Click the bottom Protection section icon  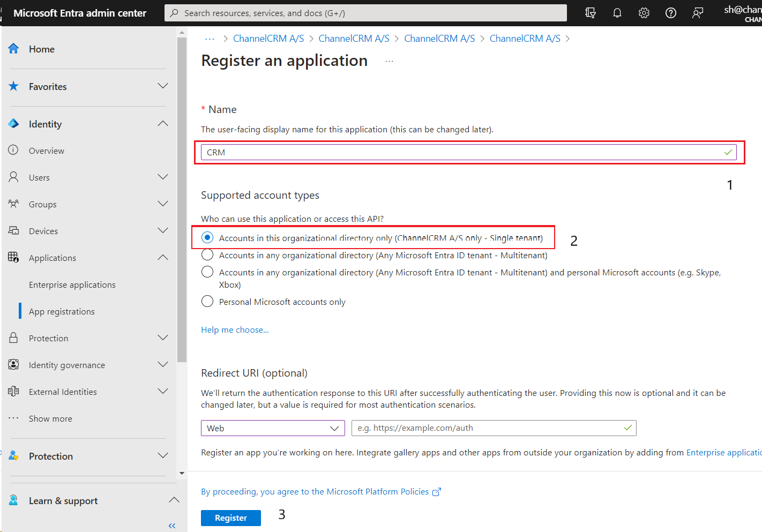tap(13, 456)
